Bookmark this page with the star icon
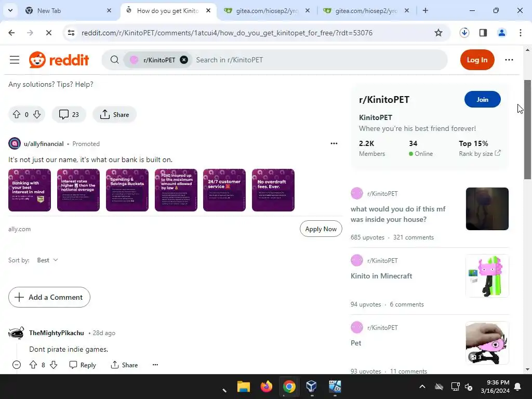This screenshot has width=532, height=399. (x=438, y=33)
